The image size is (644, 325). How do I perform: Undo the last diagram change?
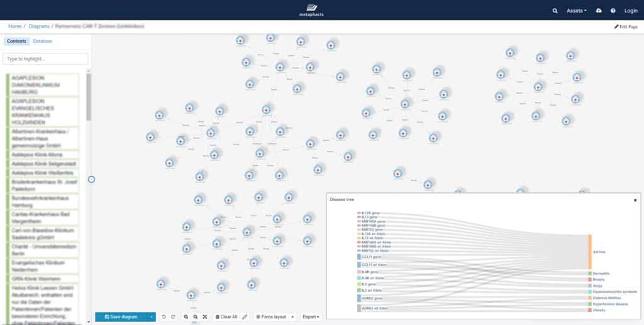click(x=163, y=317)
